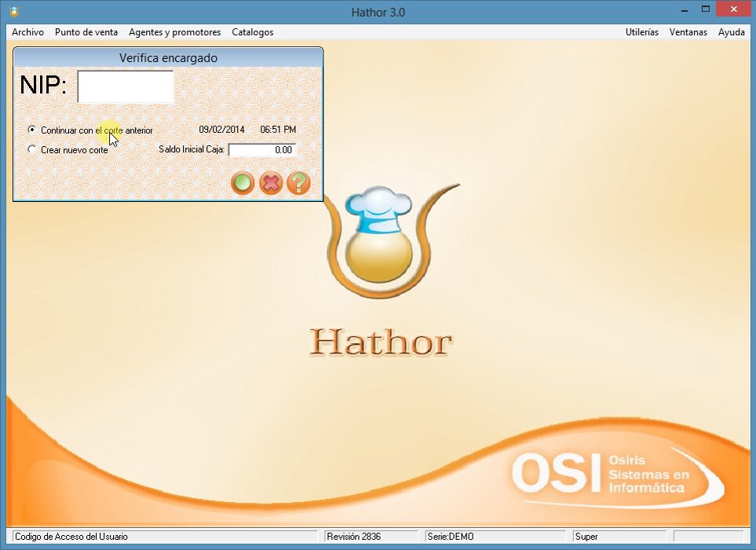756x550 pixels.
Task: Click status text Codigo de Acceso del Usuario
Action: point(71,537)
